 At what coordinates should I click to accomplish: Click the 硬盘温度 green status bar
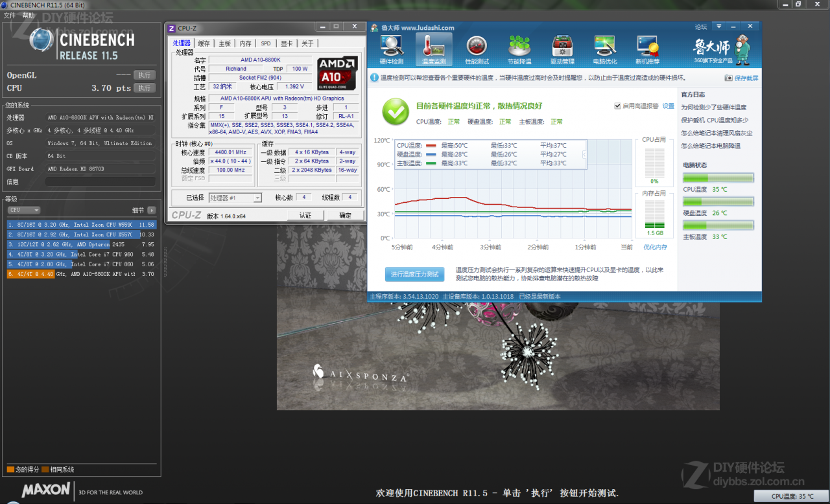(x=718, y=201)
